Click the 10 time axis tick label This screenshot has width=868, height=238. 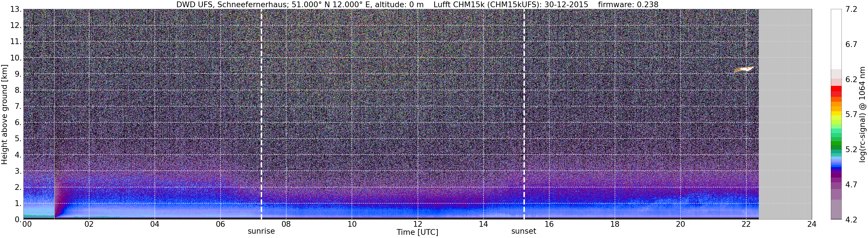(x=352, y=224)
